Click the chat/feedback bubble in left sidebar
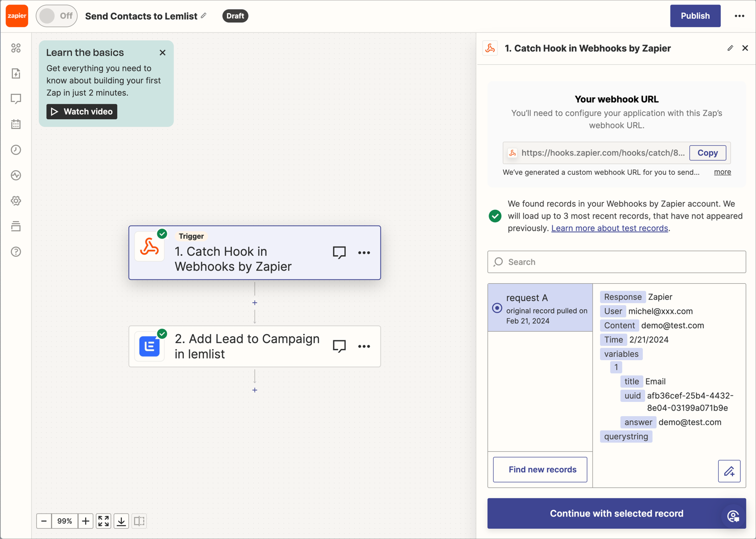The height and width of the screenshot is (539, 756). click(15, 98)
